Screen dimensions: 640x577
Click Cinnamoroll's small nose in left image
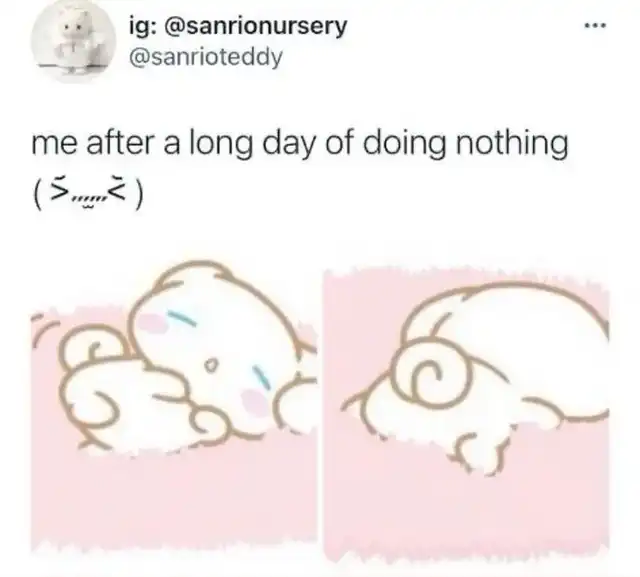click(211, 364)
